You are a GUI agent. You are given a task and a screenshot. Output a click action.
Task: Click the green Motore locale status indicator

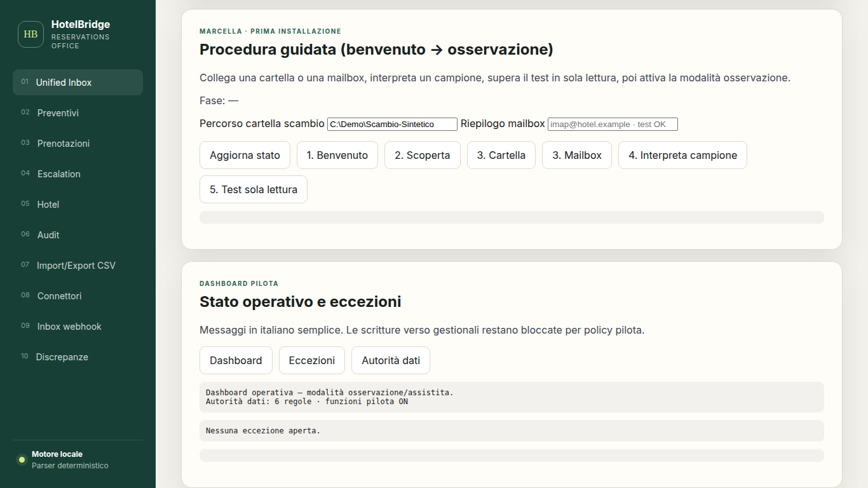coord(22,459)
